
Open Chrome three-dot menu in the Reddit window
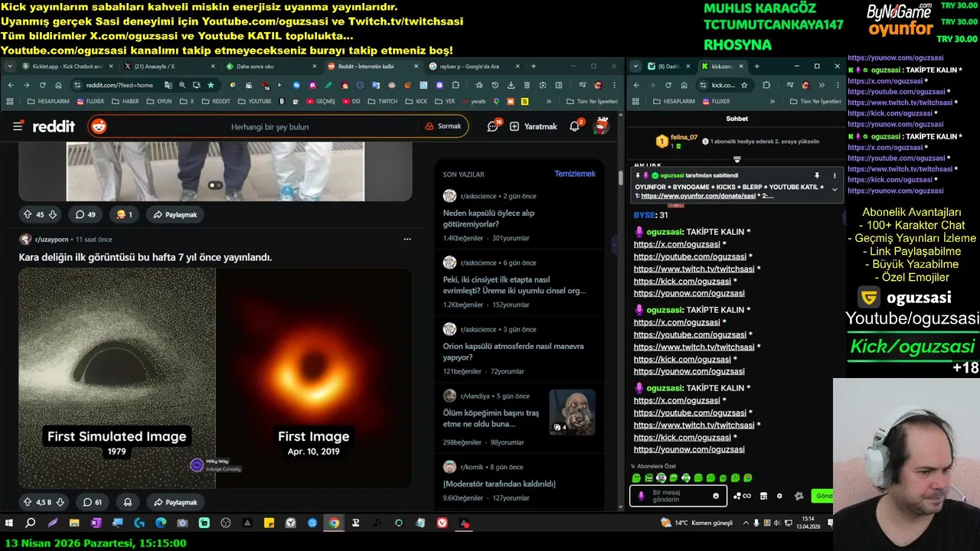613,85
